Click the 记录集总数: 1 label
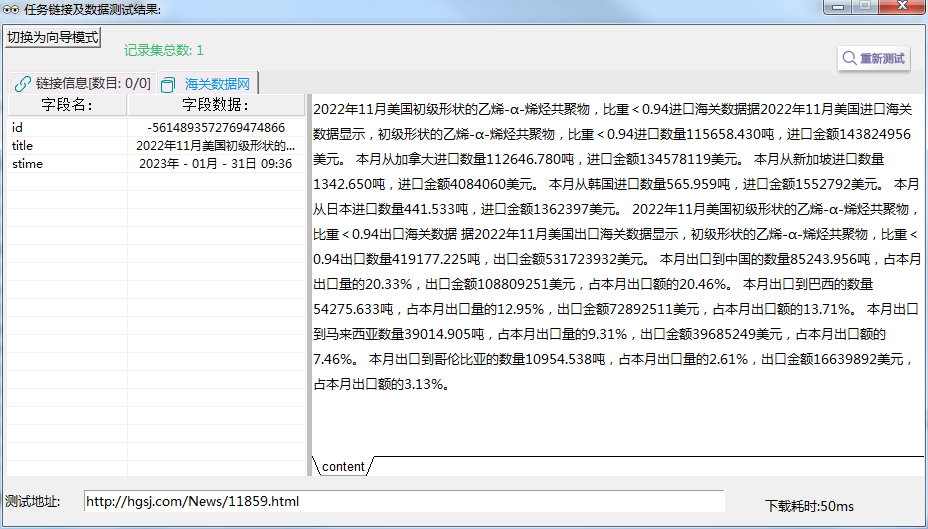The width and height of the screenshot is (928, 529). pyautogui.click(x=164, y=50)
